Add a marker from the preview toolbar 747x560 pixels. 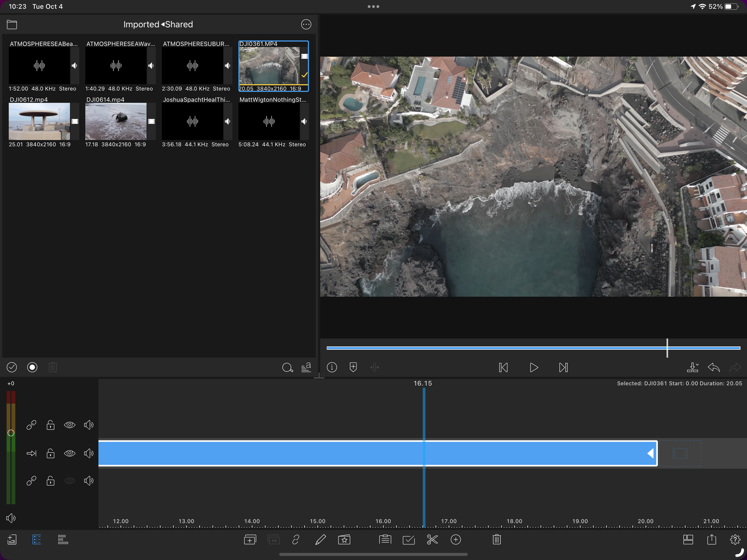pyautogui.click(x=353, y=367)
